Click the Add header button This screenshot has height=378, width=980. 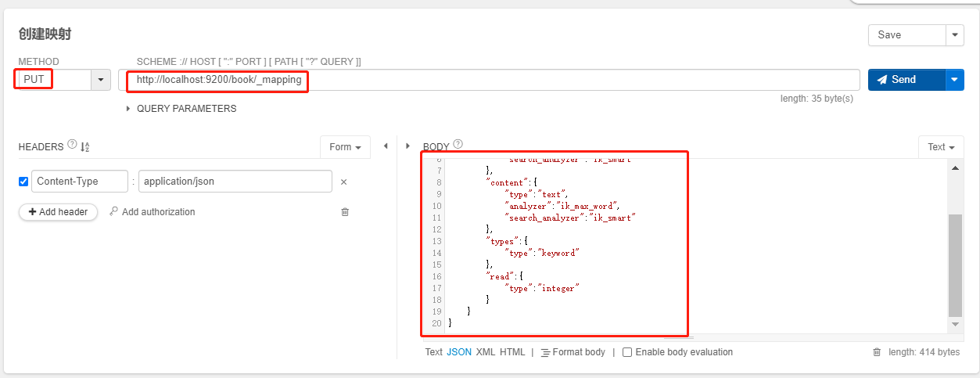pos(58,212)
